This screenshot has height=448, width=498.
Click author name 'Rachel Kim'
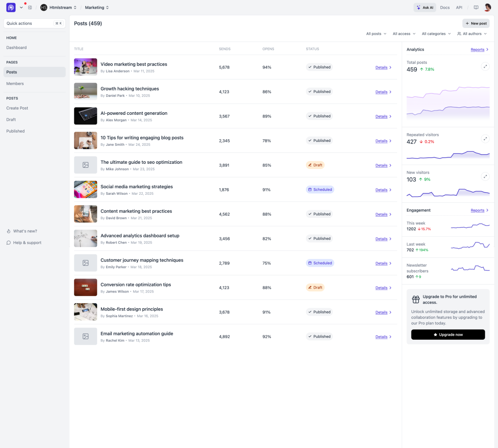tap(115, 340)
